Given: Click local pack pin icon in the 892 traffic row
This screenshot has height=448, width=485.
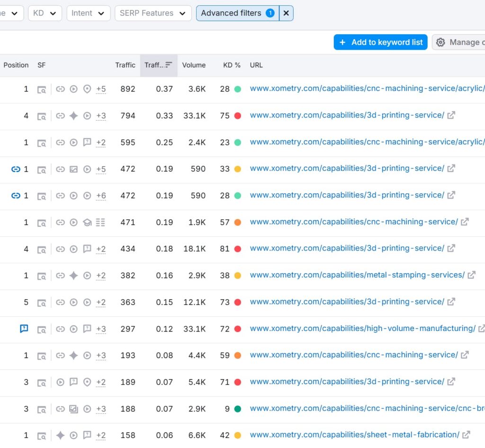Looking at the screenshot, I should (87, 89).
